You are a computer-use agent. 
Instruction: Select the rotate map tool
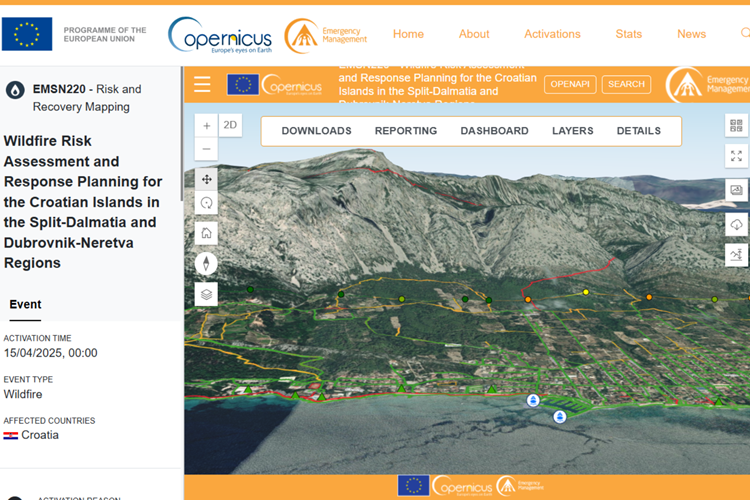207,203
